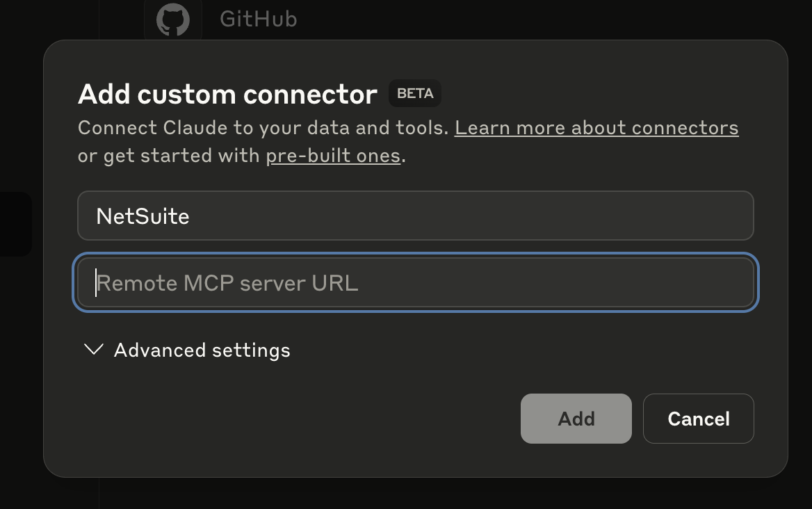Open the Learn more about connectors link
The width and height of the screenshot is (812, 509).
(596, 127)
